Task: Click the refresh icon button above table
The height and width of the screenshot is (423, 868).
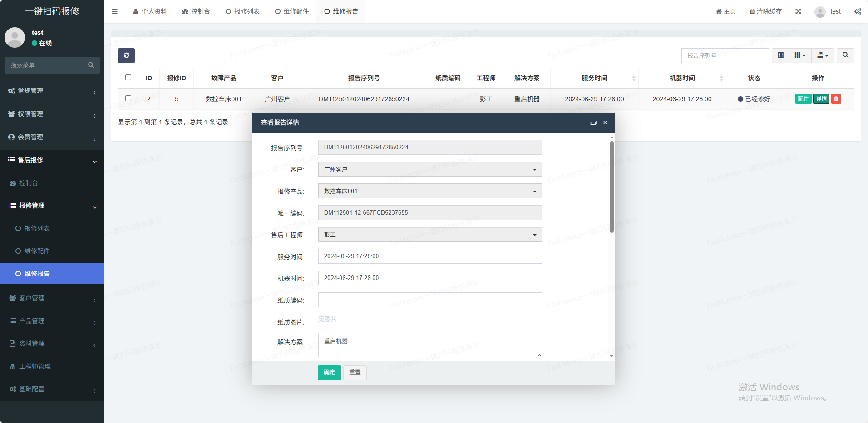Action: 126,55
